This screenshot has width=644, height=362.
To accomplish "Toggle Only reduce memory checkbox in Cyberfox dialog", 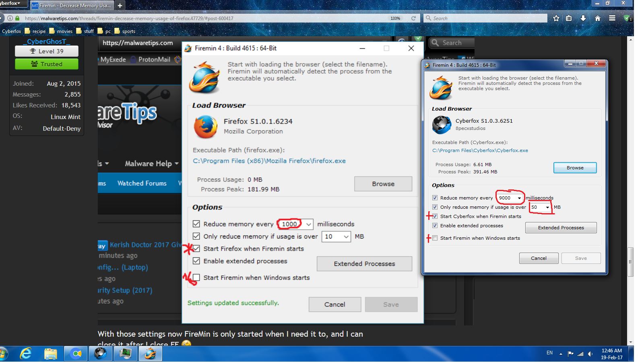I will click(435, 207).
